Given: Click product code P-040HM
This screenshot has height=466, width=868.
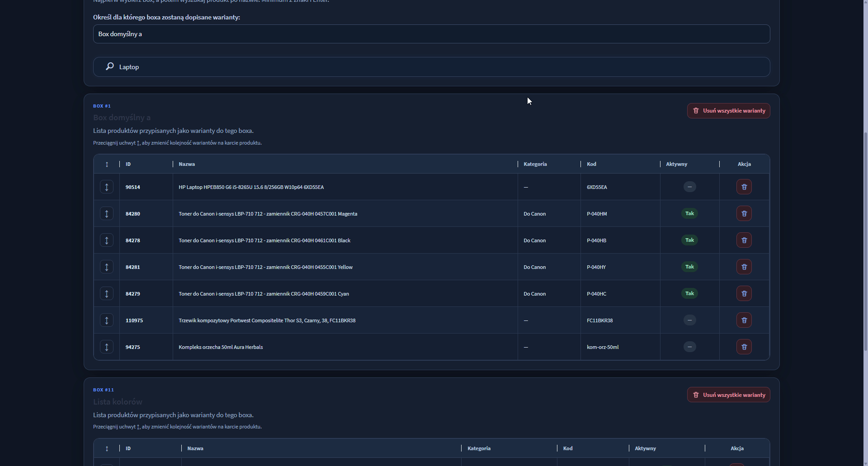Looking at the screenshot, I should coord(597,214).
